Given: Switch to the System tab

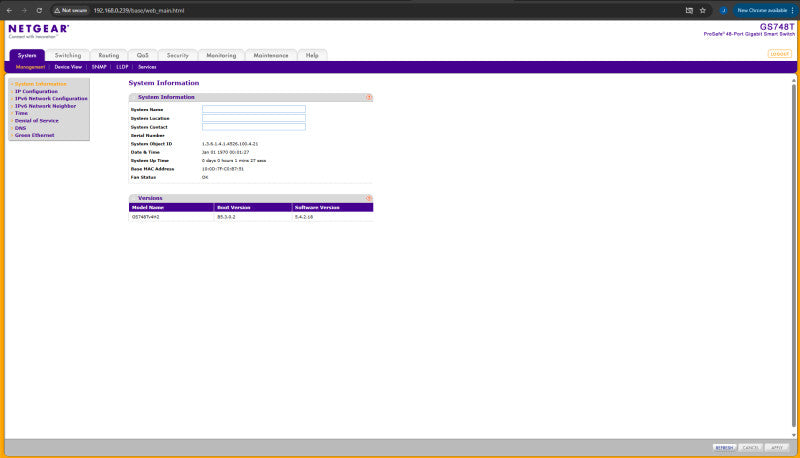Looking at the screenshot, I should [27, 55].
